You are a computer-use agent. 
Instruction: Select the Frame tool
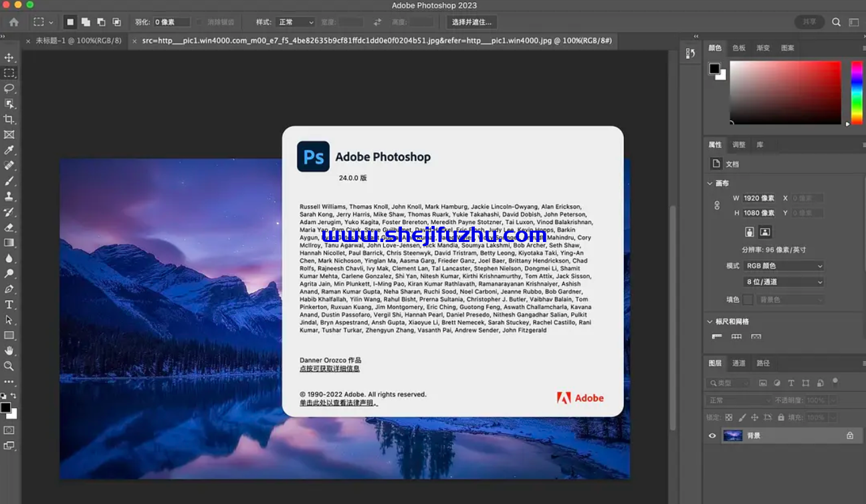click(9, 134)
